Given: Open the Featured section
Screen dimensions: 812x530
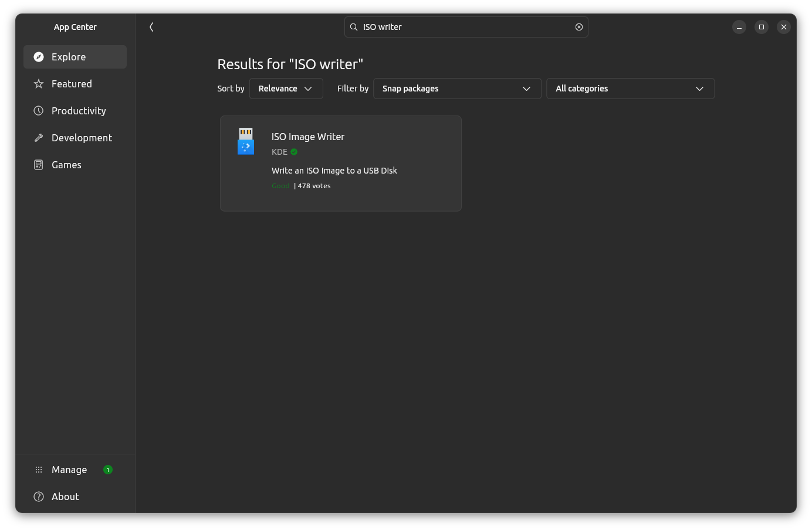Looking at the screenshot, I should pyautogui.click(x=75, y=84).
